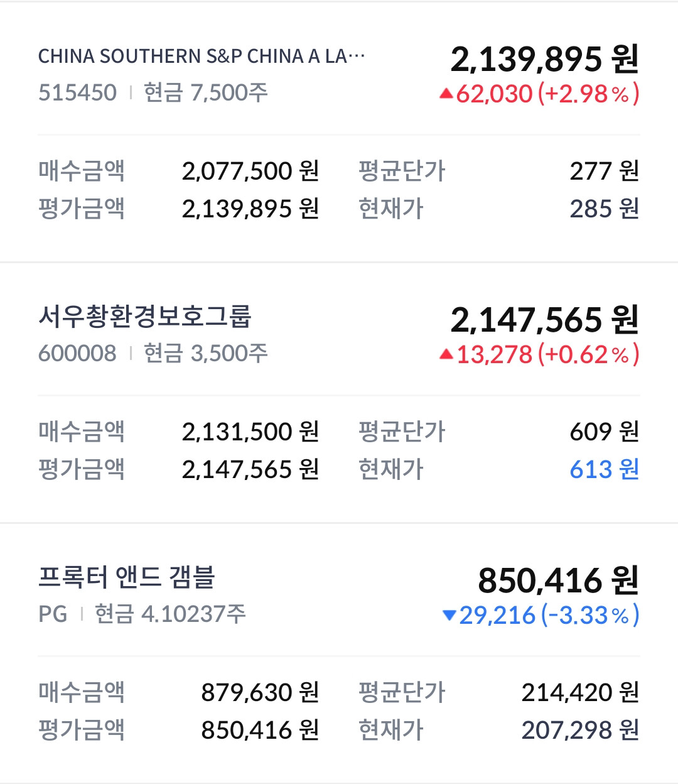Tap ticker code 600008
Image resolution: width=678 pixels, height=784 pixels.
click(77, 354)
